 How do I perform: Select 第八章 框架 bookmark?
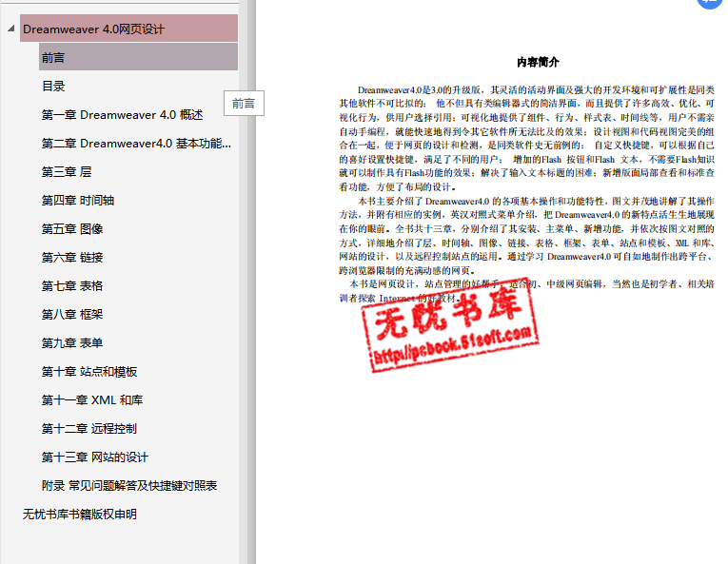(x=72, y=315)
